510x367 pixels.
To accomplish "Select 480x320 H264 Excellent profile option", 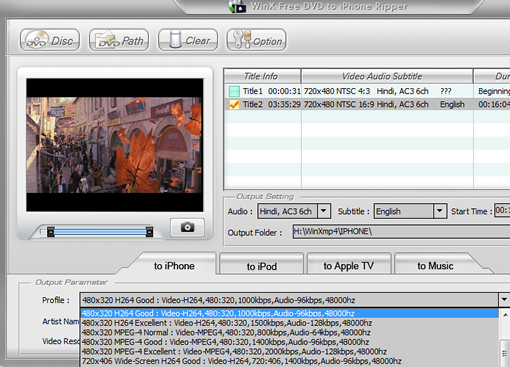I will tap(289, 323).
